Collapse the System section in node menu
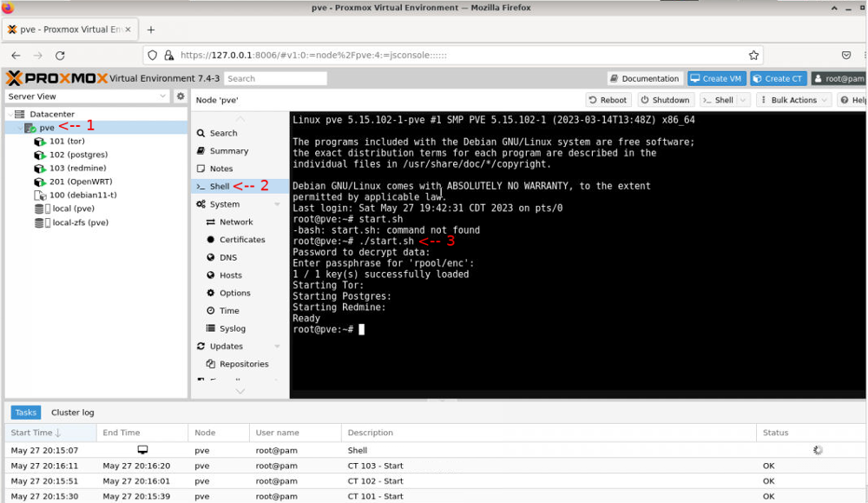868x503 pixels. 277,204
